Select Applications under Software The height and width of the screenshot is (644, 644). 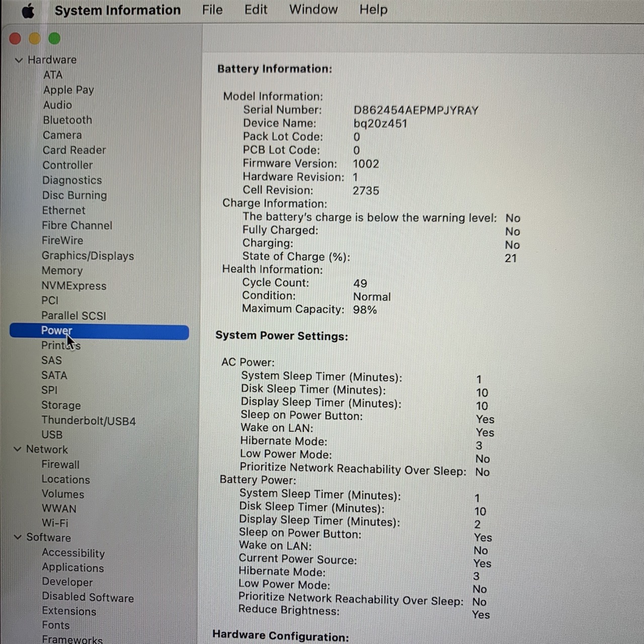tap(73, 568)
